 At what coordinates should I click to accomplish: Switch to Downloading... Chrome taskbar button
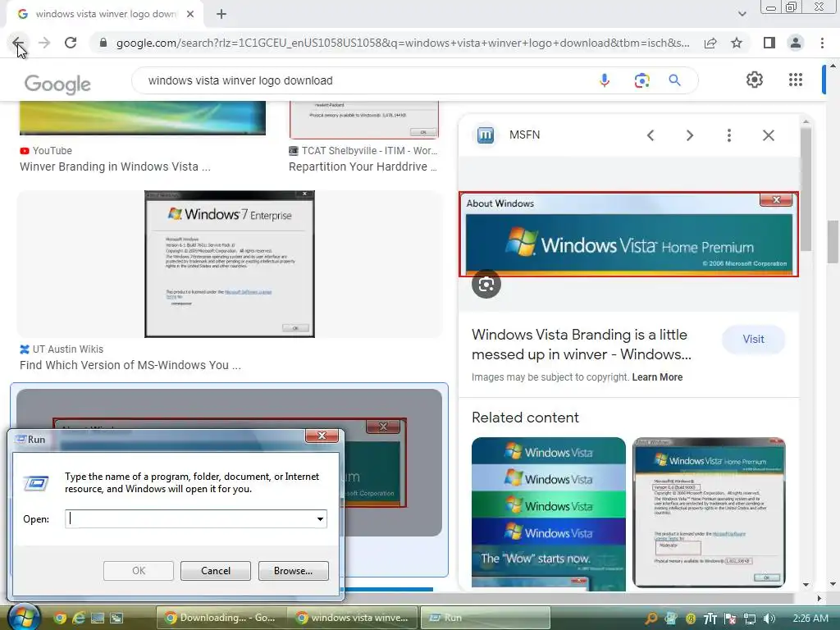221,618
